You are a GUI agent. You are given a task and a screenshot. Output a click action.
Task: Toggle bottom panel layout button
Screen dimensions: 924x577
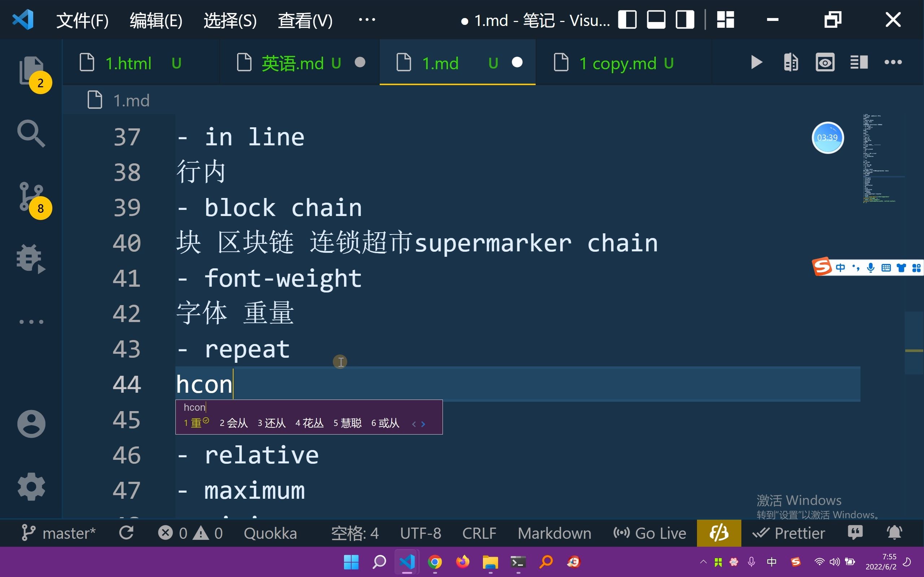point(656,19)
